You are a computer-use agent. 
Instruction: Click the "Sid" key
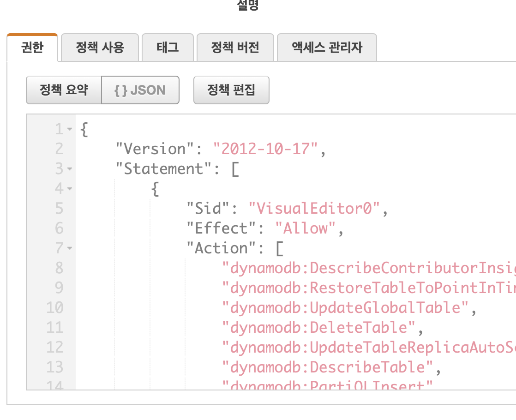208,209
